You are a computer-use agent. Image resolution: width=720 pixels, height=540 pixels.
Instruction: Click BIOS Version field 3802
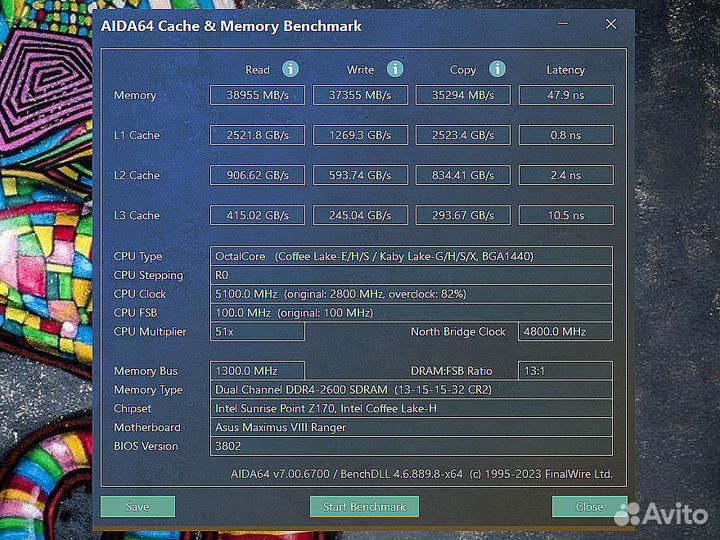[x=411, y=446]
